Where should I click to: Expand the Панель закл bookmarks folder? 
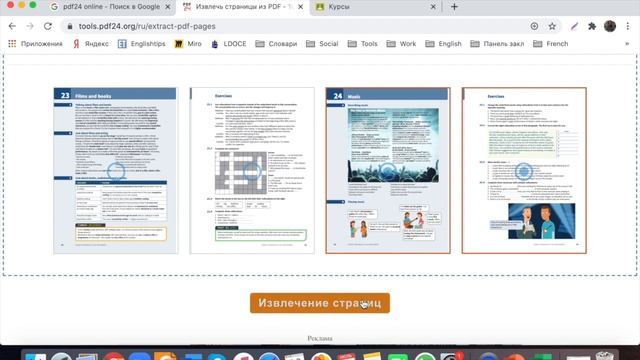point(498,44)
